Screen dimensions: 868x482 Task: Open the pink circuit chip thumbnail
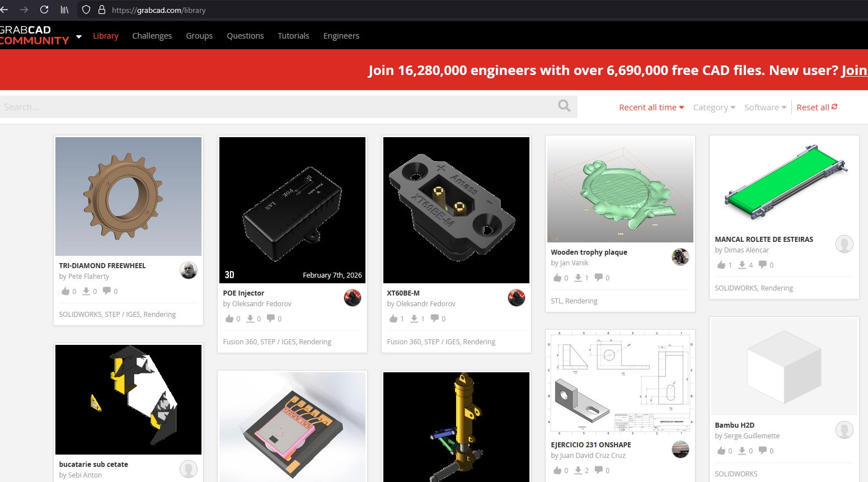[292, 427]
